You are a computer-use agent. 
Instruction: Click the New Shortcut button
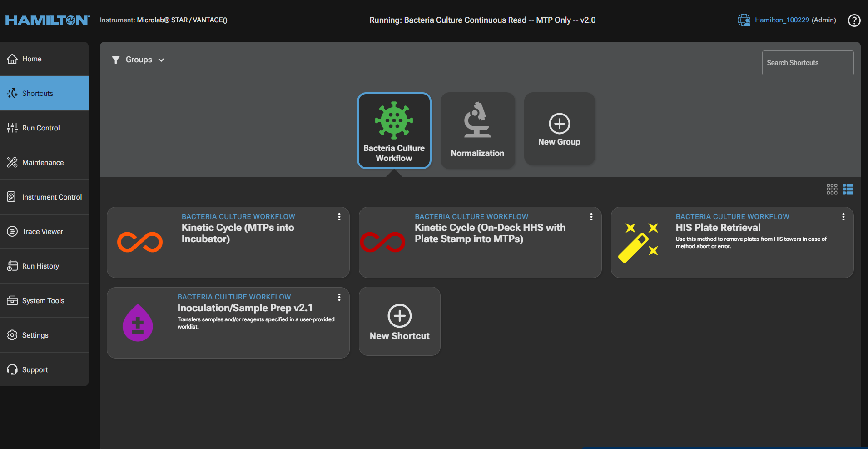399,321
